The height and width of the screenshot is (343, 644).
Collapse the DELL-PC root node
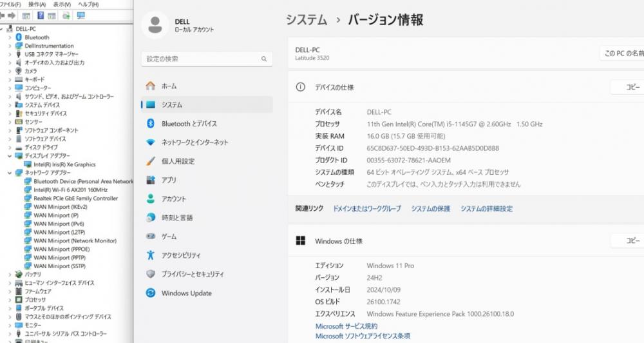click(2, 29)
